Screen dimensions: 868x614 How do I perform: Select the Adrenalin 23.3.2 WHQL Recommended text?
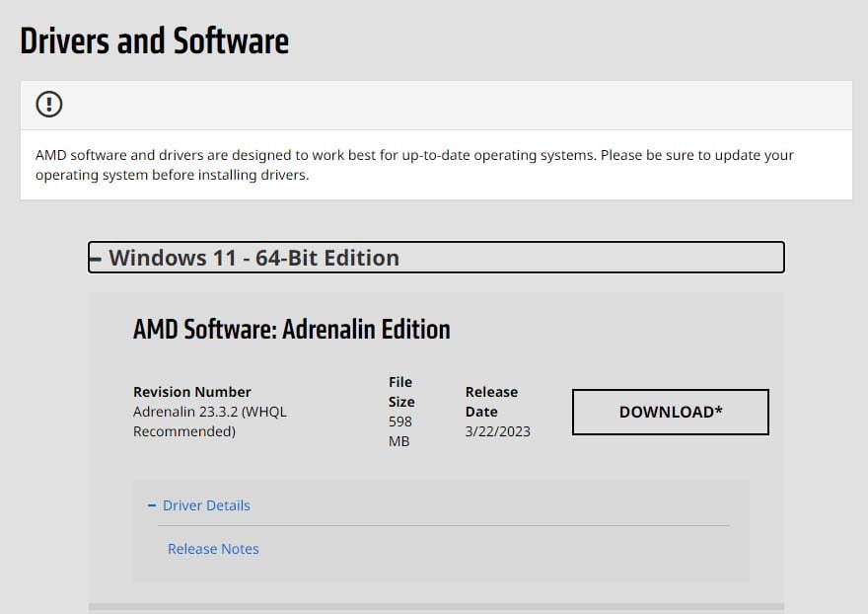pos(209,422)
